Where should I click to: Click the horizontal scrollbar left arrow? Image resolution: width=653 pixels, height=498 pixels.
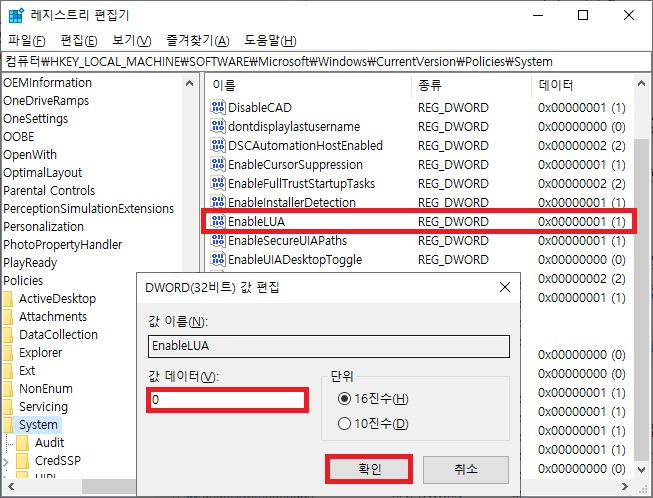[x=11, y=486]
